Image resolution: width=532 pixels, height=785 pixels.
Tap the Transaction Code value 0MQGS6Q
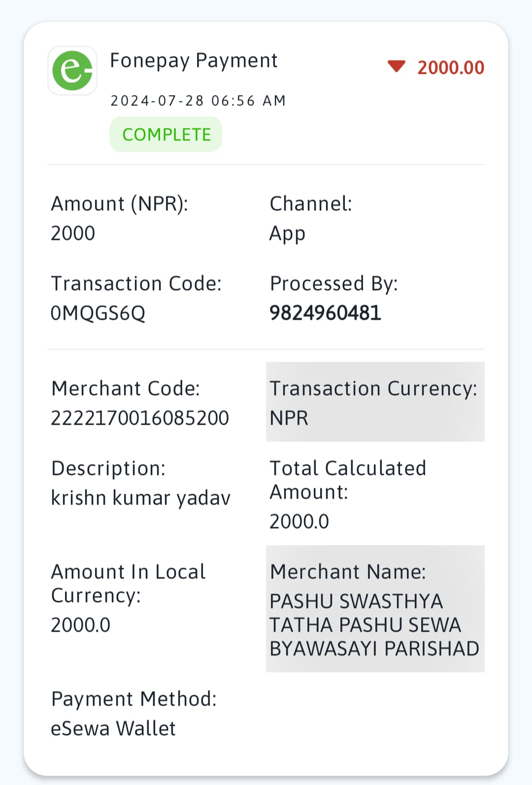[98, 313]
